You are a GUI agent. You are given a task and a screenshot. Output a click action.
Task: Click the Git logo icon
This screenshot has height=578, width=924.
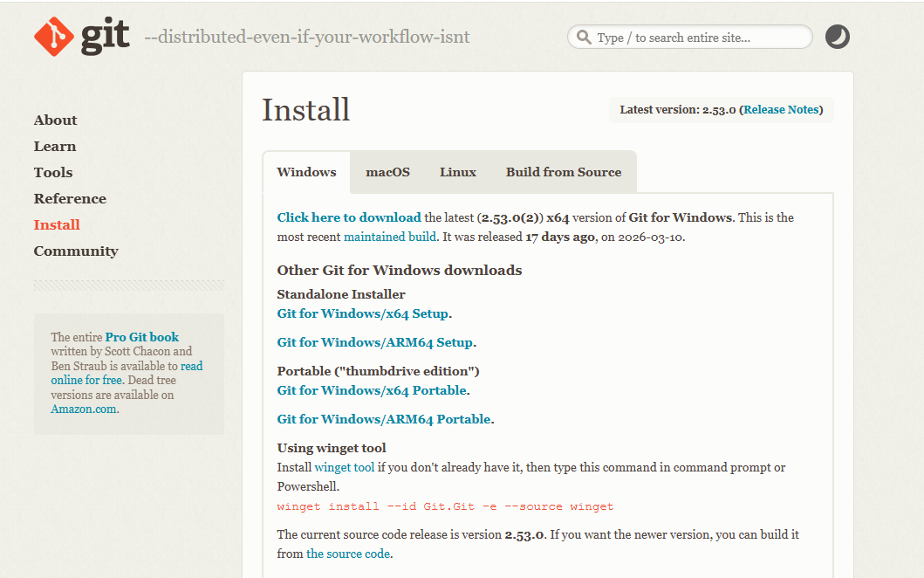pyautogui.click(x=81, y=37)
